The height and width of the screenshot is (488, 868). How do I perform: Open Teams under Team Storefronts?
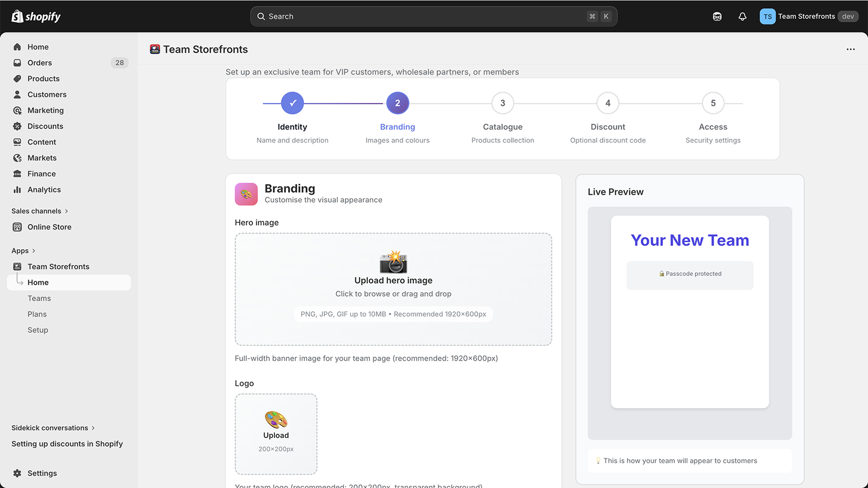(39, 298)
